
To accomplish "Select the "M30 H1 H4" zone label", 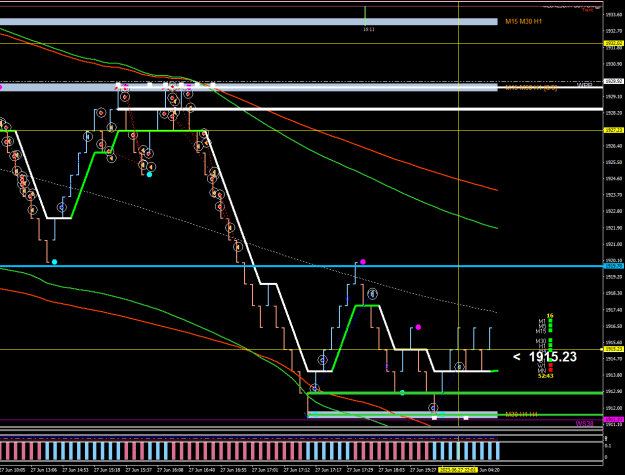I will pyautogui.click(x=521, y=414).
